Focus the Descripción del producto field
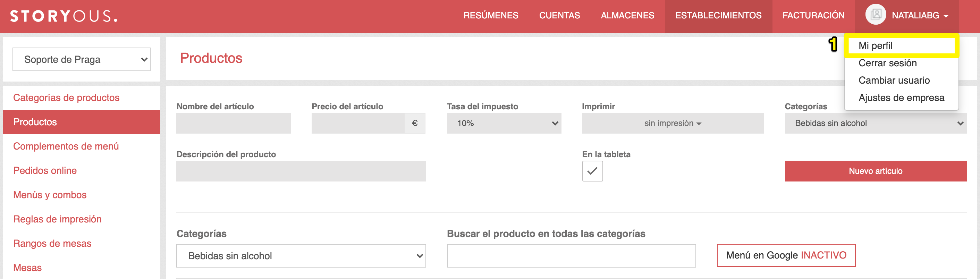This screenshot has height=279, width=980. point(301,171)
